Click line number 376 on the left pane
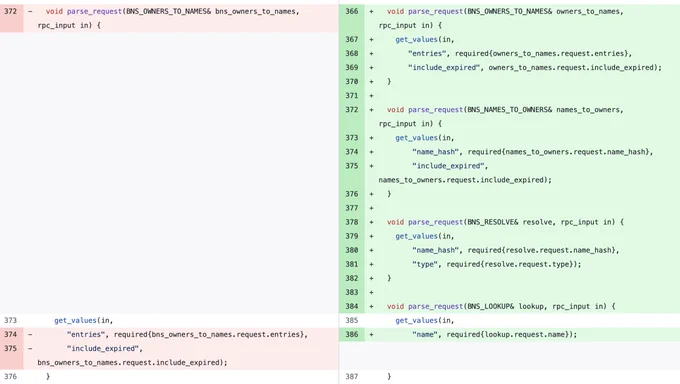 [x=10, y=376]
